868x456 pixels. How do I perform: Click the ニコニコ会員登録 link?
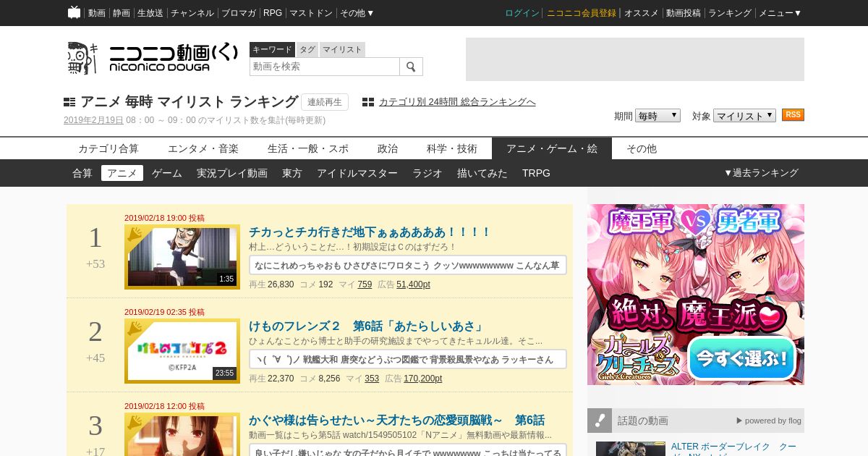pyautogui.click(x=582, y=13)
